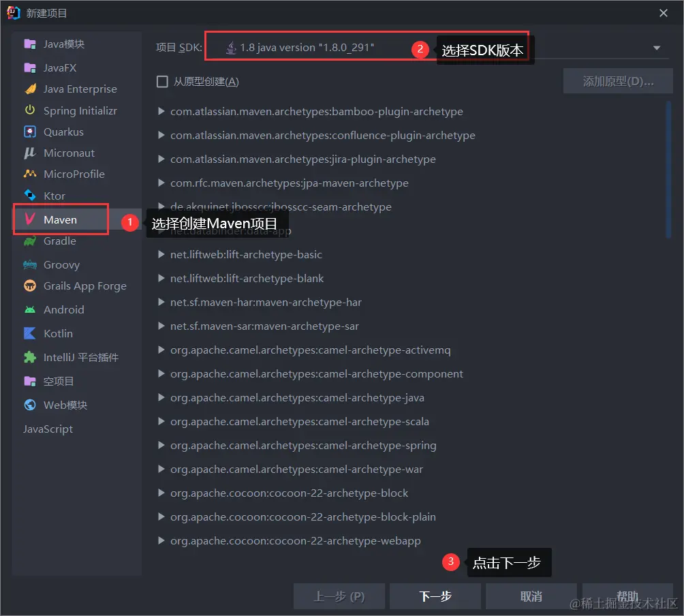684x616 pixels.
Task: Select Gradle project type
Action: [77, 241]
